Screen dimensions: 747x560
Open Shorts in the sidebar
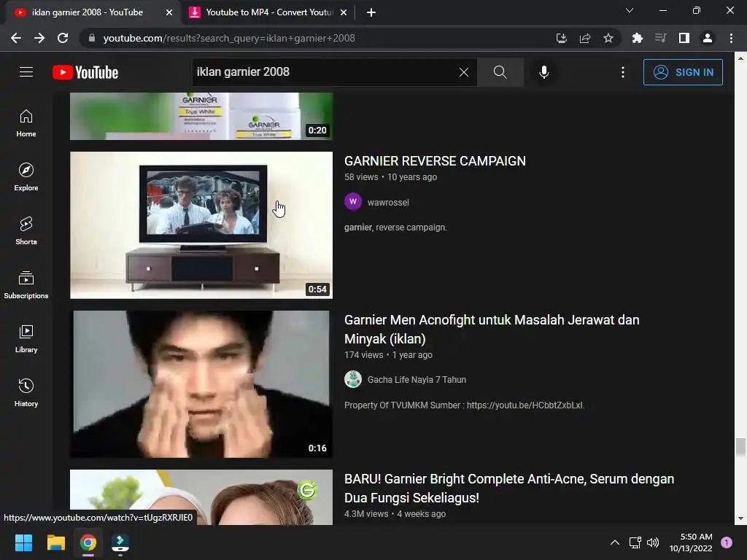pyautogui.click(x=26, y=231)
